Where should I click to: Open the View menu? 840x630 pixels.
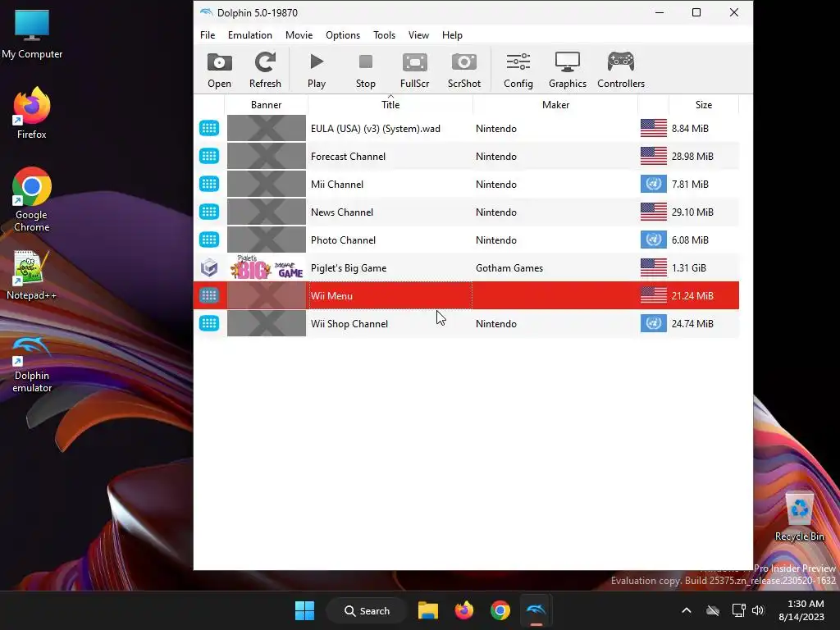pyautogui.click(x=418, y=34)
